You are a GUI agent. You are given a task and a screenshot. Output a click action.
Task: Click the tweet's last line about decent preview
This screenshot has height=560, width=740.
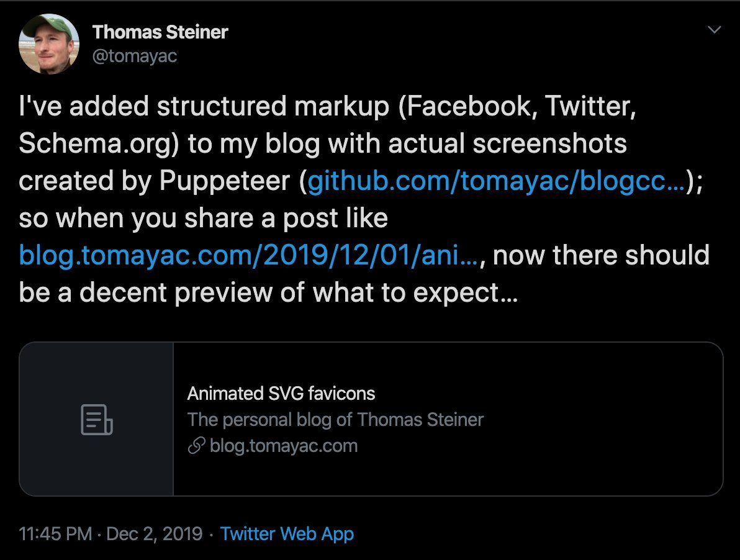point(268,292)
